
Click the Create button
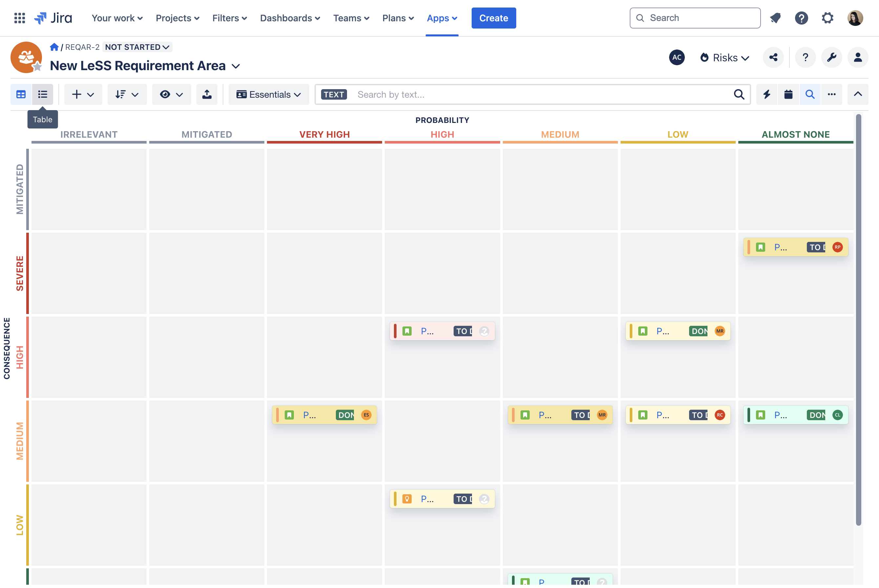494,18
